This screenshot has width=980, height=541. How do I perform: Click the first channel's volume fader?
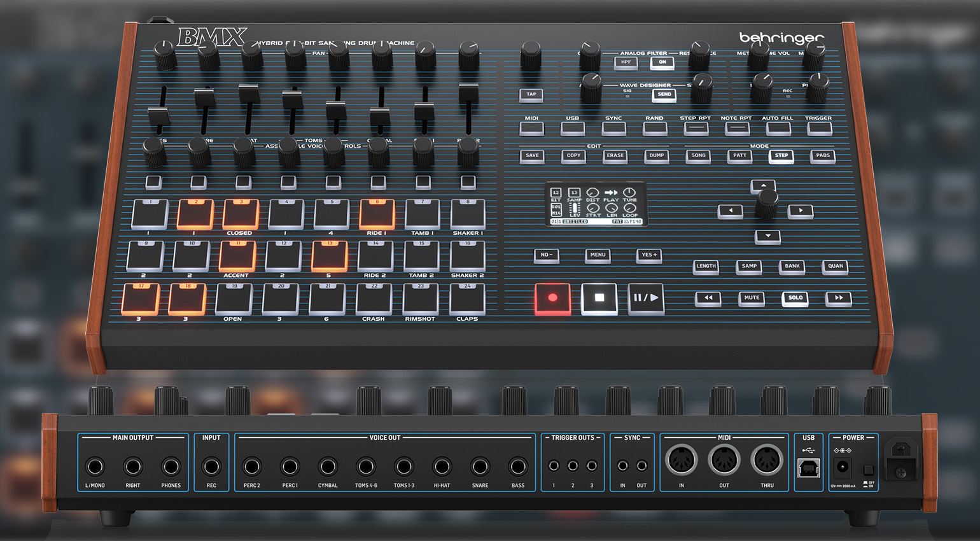(159, 116)
